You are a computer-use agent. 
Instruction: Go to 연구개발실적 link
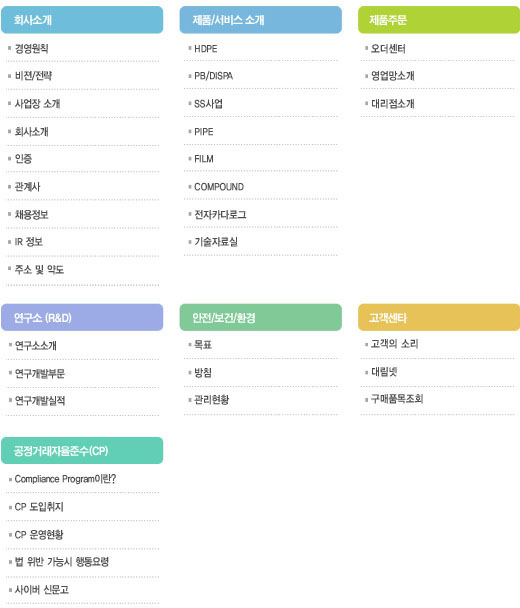[x=40, y=401]
